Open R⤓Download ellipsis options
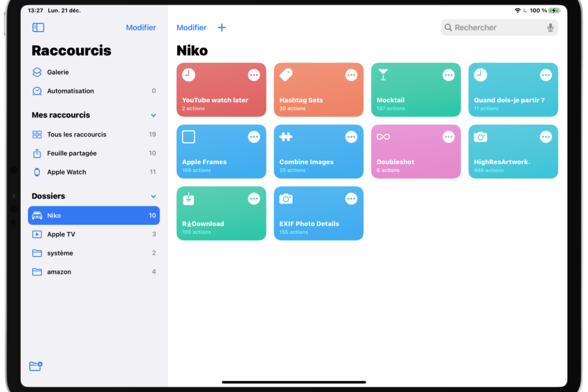 click(x=254, y=199)
